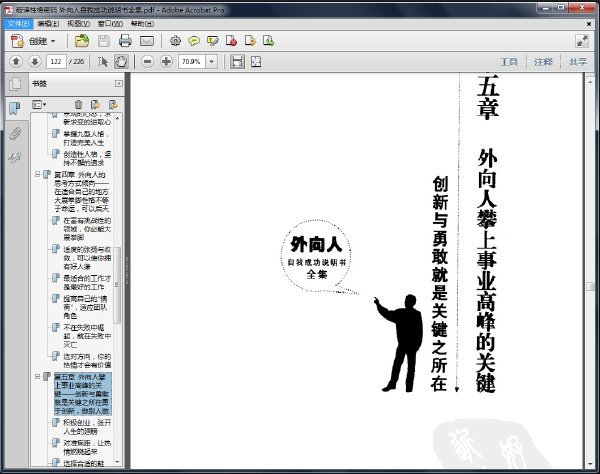Open the signatures panel icon

[x=15, y=158]
